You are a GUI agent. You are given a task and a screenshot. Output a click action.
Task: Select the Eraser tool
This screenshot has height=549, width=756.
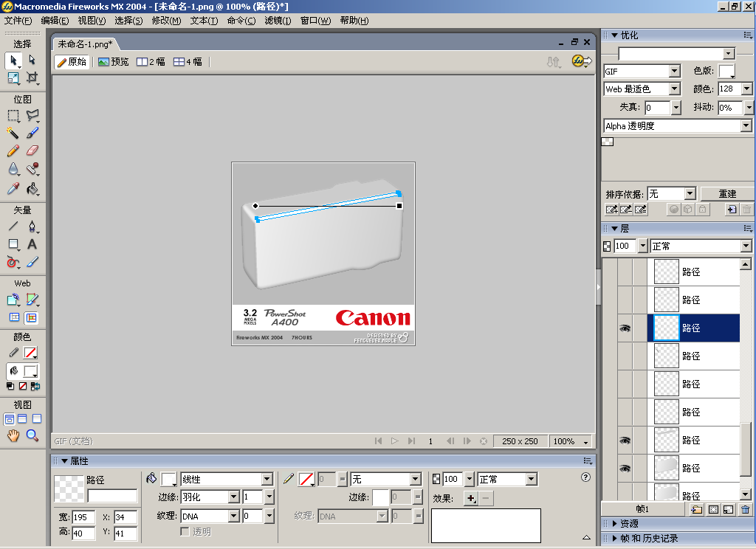[x=32, y=151]
